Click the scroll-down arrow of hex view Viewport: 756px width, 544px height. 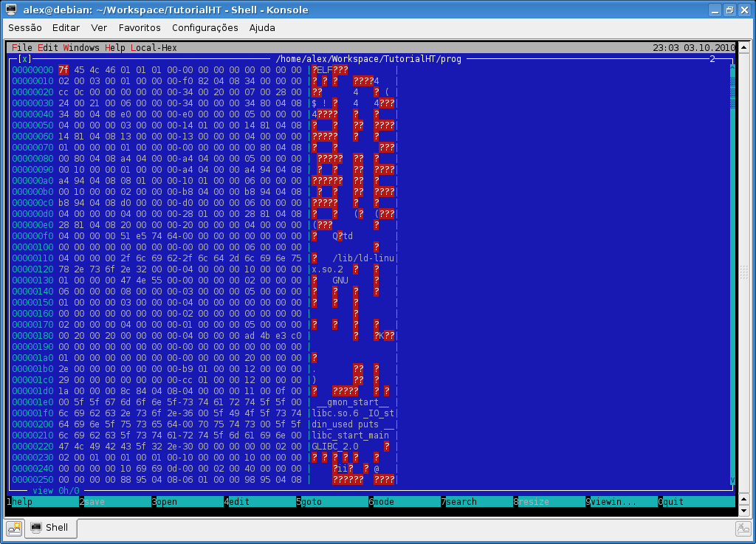point(732,481)
